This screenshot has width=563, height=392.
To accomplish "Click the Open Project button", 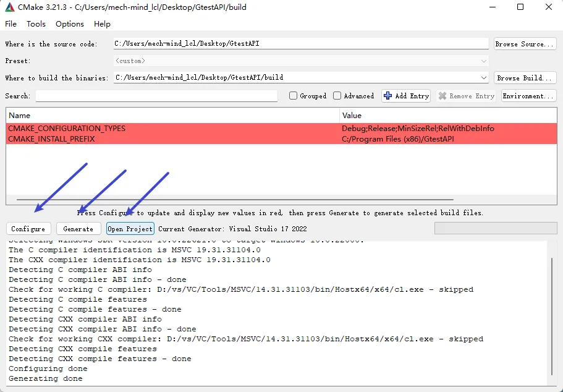I will coord(130,229).
